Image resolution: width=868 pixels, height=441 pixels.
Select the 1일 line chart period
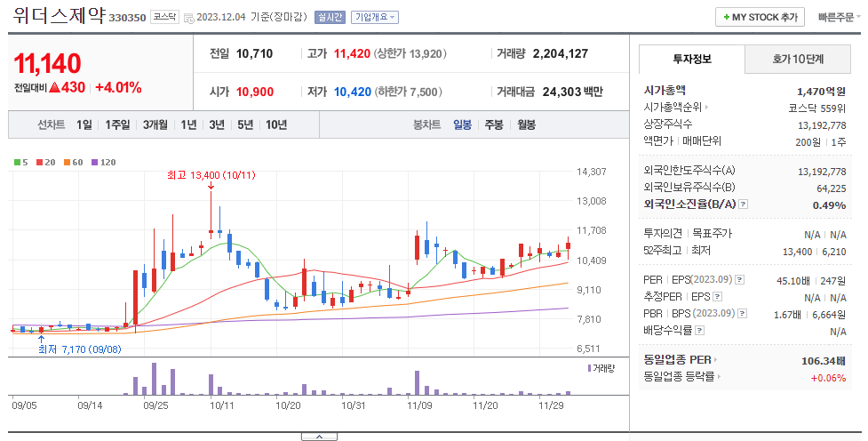coord(84,124)
